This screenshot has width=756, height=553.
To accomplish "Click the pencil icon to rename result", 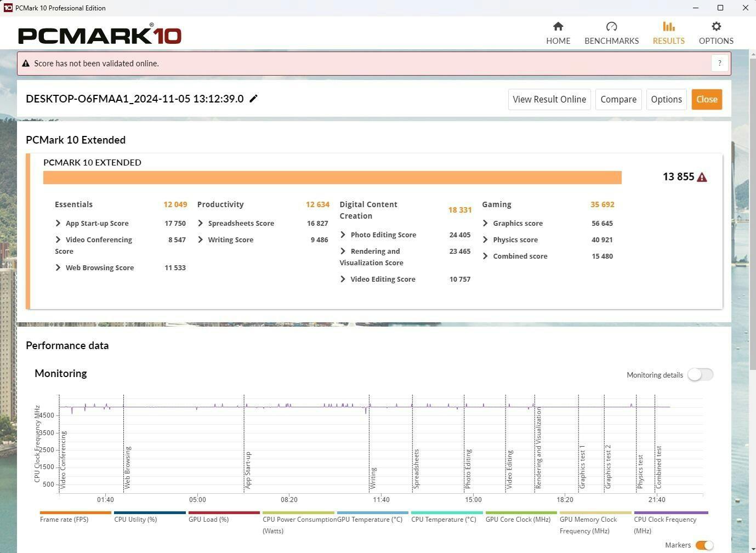I will click(x=253, y=99).
